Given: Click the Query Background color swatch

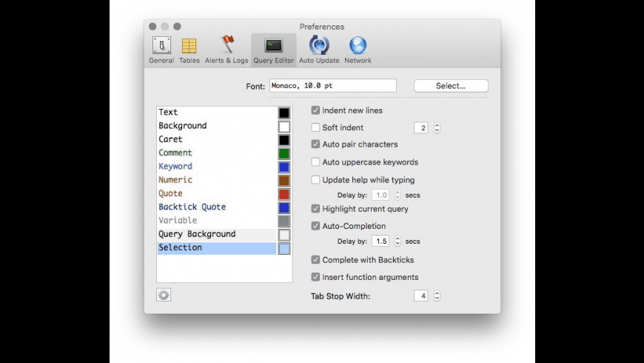Looking at the screenshot, I should [284, 235].
